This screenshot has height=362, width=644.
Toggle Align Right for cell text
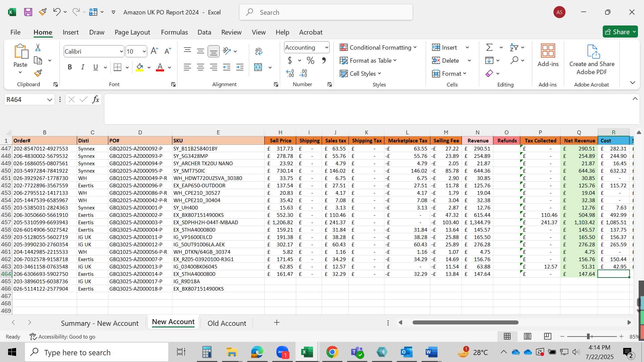pyautogui.click(x=214, y=67)
